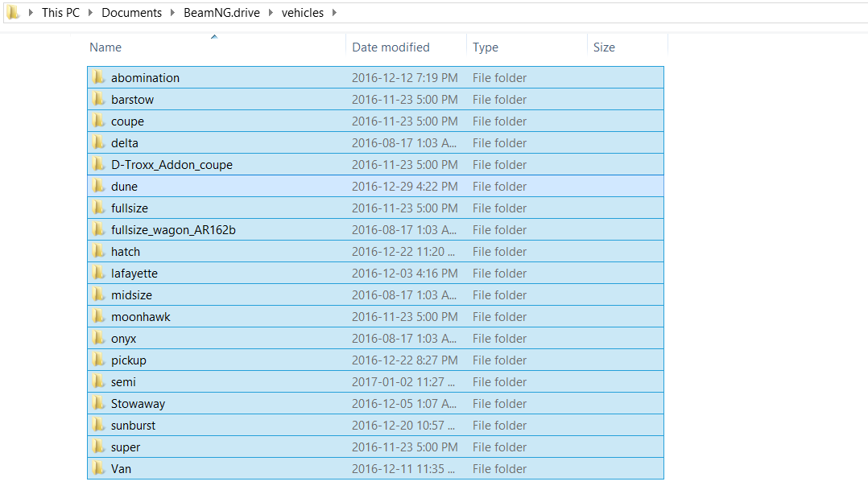The image size is (868, 494).
Task: Expand the arrow after Documents breadcrumb
Action: point(172,12)
